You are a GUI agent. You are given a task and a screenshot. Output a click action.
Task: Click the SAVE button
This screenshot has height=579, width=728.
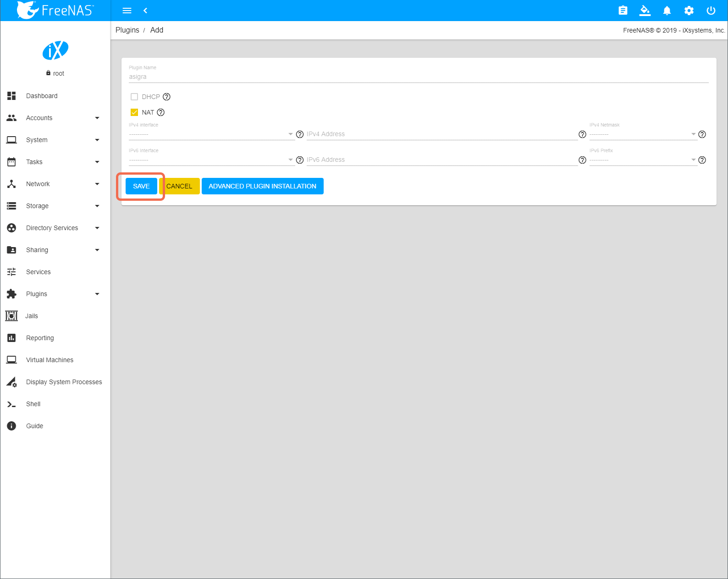click(141, 186)
